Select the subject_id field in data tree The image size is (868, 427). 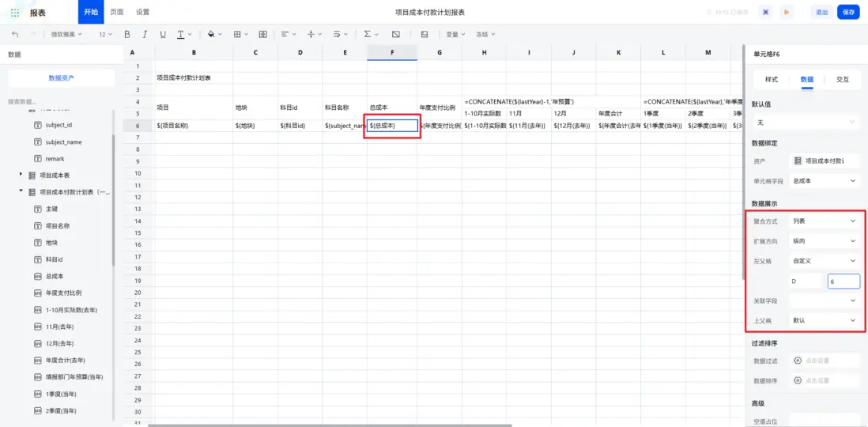[58, 125]
